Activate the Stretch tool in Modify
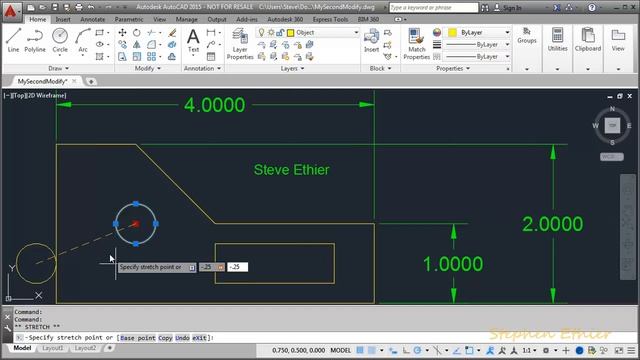 122,56
